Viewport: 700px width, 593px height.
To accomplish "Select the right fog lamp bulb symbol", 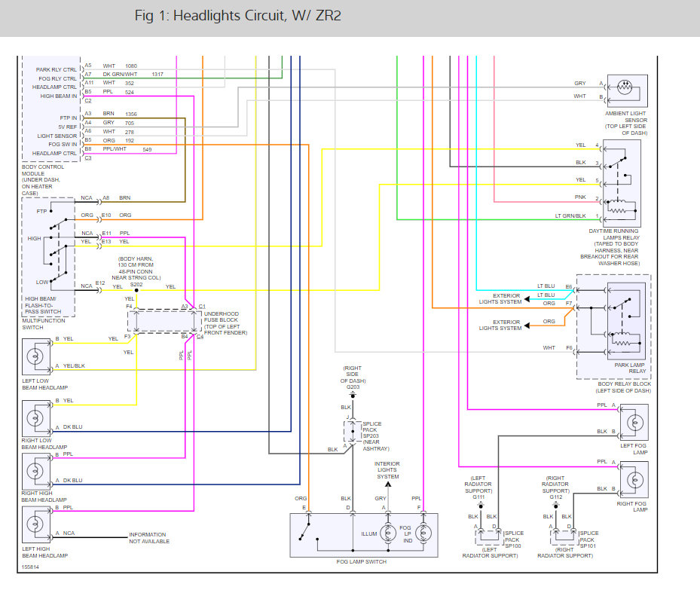I will pos(634,480).
